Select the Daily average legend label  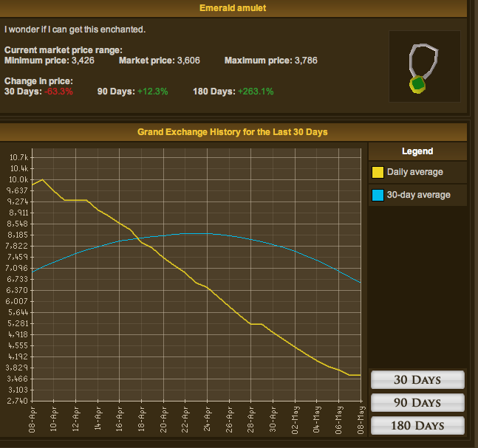point(415,172)
